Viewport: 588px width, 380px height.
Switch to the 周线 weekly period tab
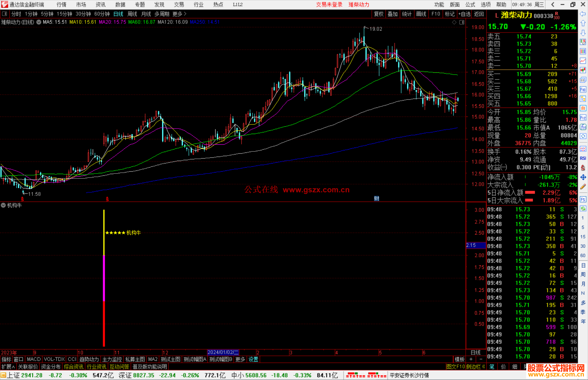(x=132, y=14)
